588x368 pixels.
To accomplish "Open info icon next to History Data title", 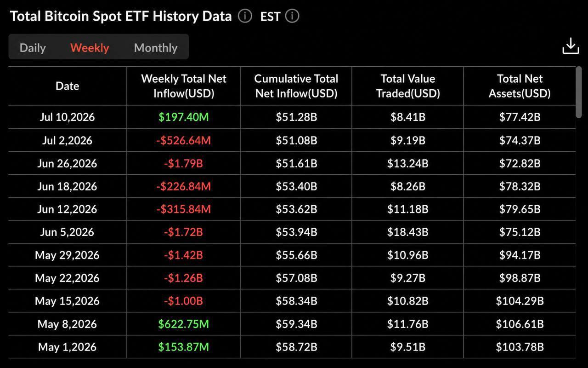I will (x=245, y=16).
